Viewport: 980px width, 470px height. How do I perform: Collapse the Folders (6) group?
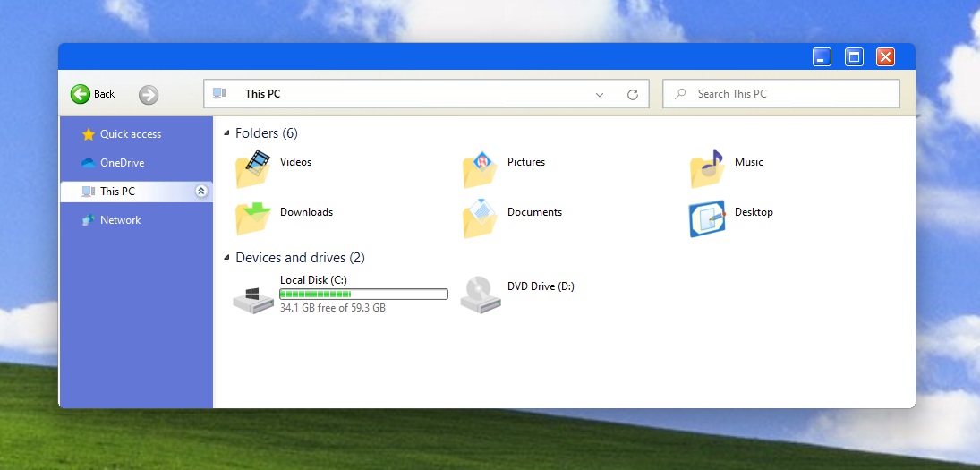point(226,133)
